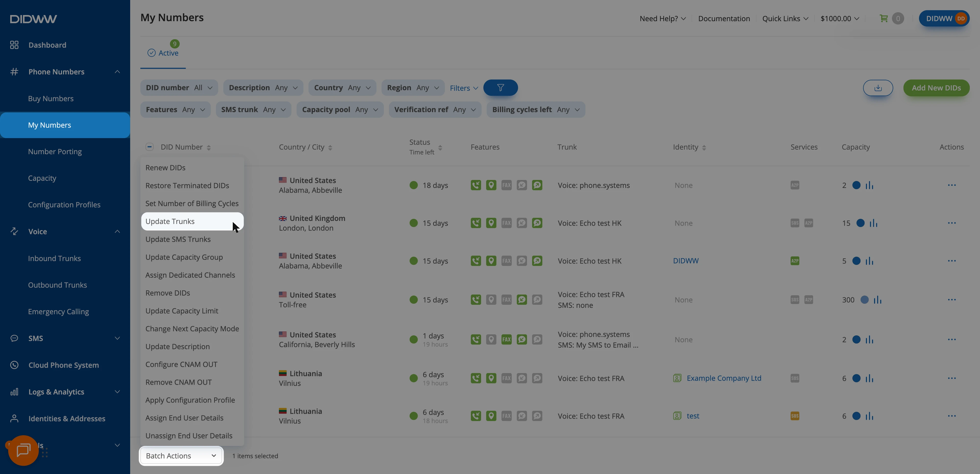The height and width of the screenshot is (474, 980).
Task: Click green A2P service icon in DIDWW identity row
Action: [795, 261]
